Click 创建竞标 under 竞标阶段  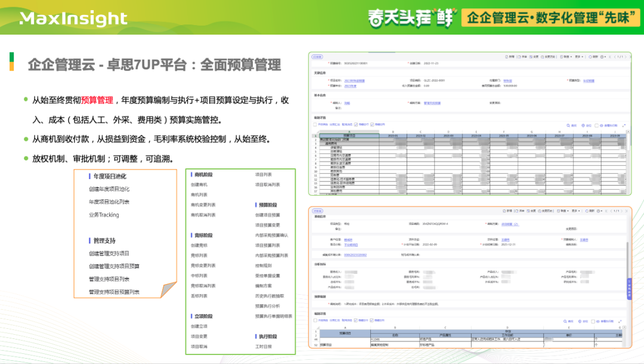(199, 245)
